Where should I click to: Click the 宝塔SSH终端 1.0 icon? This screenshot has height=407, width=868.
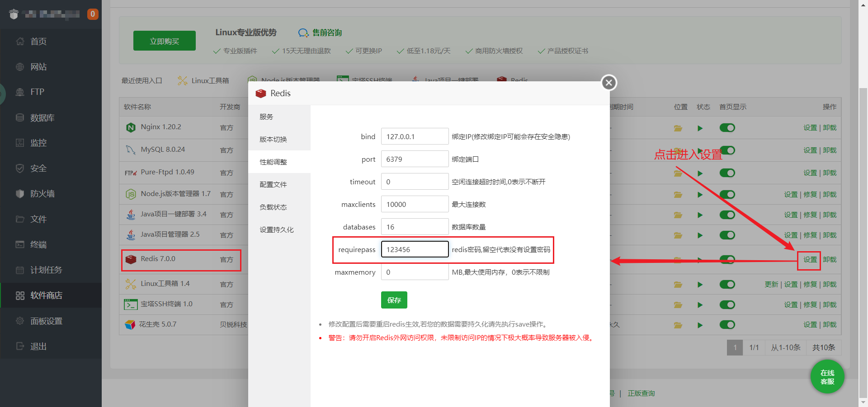(x=131, y=304)
